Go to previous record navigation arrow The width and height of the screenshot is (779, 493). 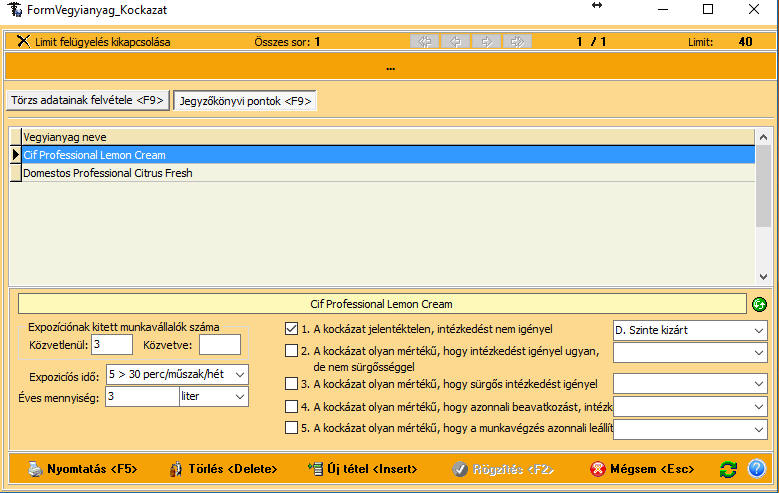pos(456,42)
